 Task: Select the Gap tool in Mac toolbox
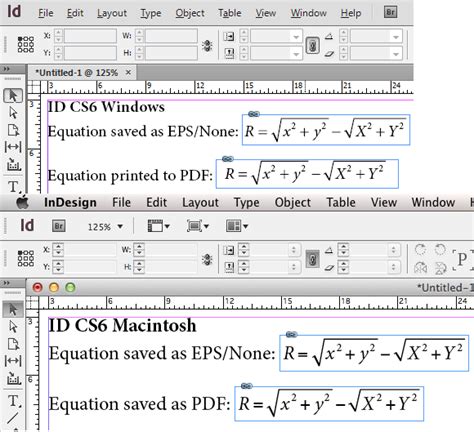(13, 361)
